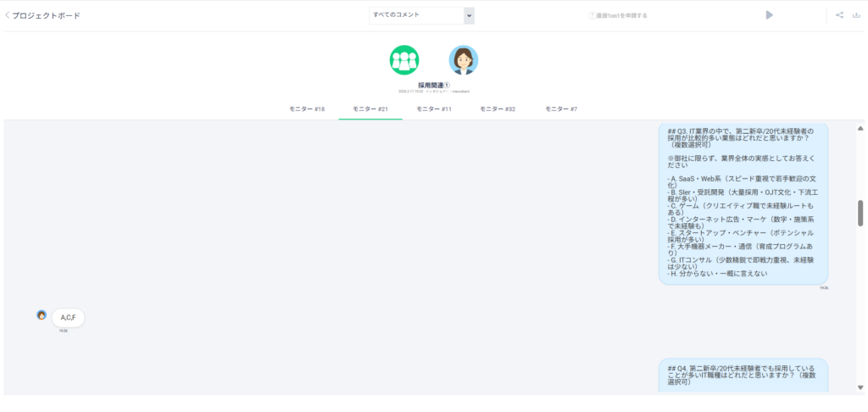
Task: Open the モニター #11 tab
Action: pos(434,109)
